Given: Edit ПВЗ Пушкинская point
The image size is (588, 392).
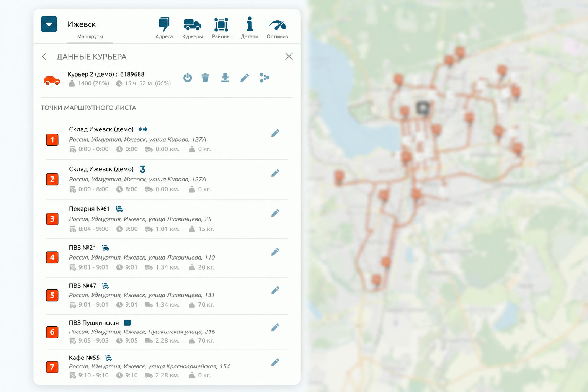Looking at the screenshot, I should click(x=275, y=327).
